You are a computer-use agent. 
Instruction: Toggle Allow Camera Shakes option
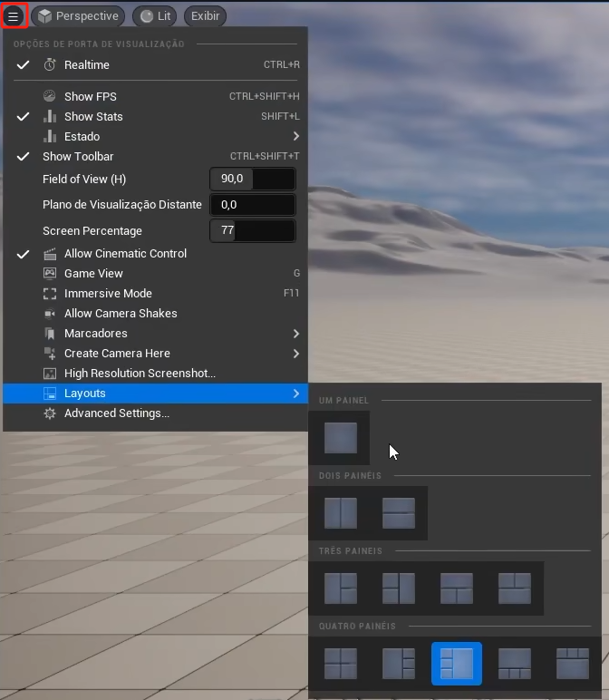pyautogui.click(x=155, y=314)
